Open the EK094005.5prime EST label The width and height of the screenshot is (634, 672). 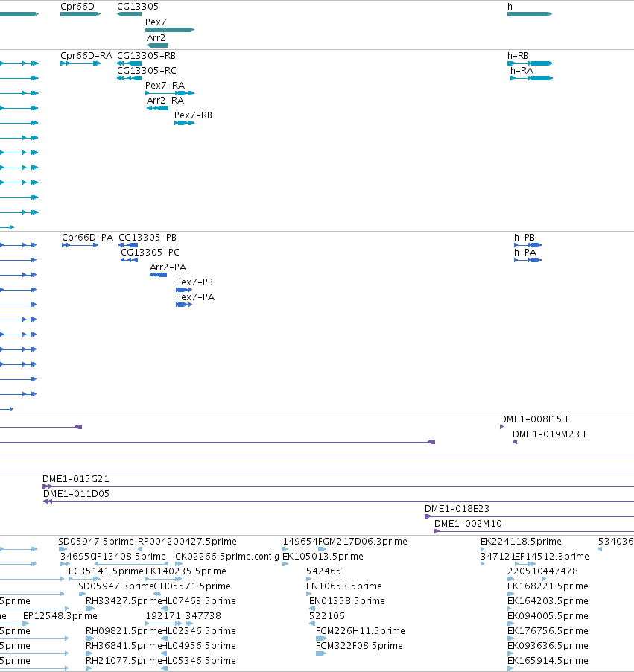tap(548, 615)
